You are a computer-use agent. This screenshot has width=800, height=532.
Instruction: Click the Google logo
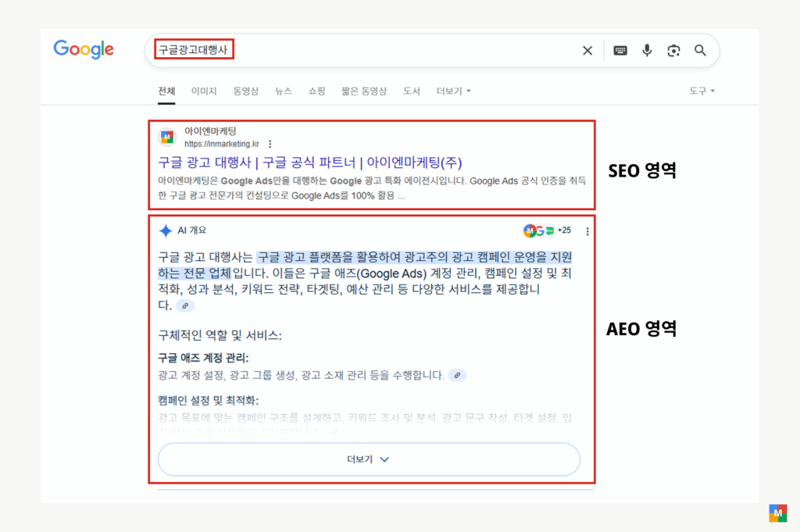click(84, 49)
